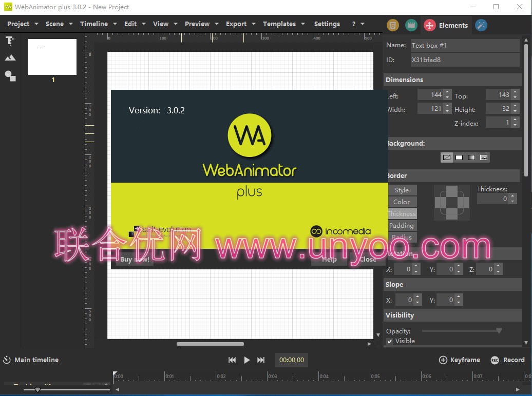Open the scene settings tab icon
The width and height of the screenshot is (532, 396).
click(411, 25)
